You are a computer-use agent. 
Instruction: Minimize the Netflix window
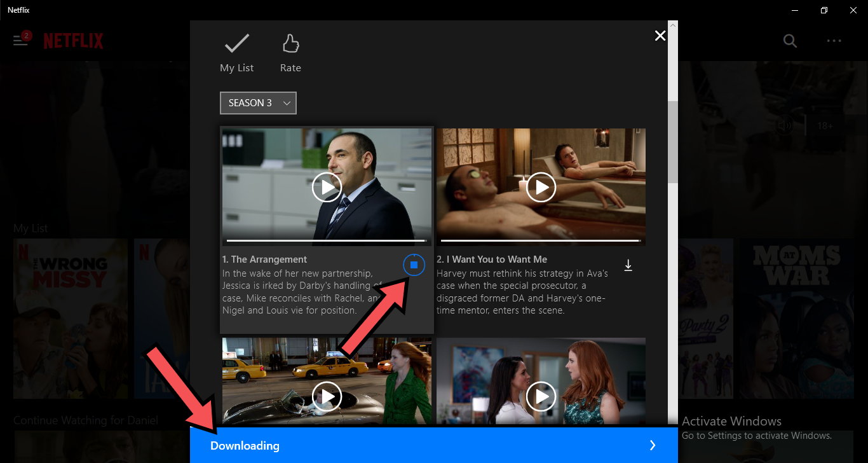[x=795, y=10]
